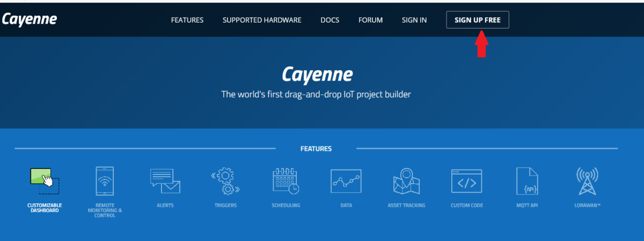Click Sign In in the top navigation
Image resolution: width=644 pixels, height=241 pixels.
click(414, 20)
